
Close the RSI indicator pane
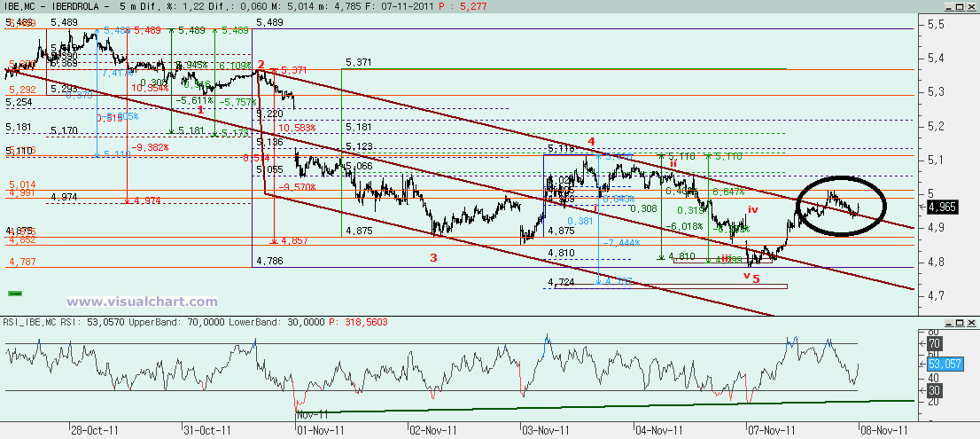click(972, 322)
